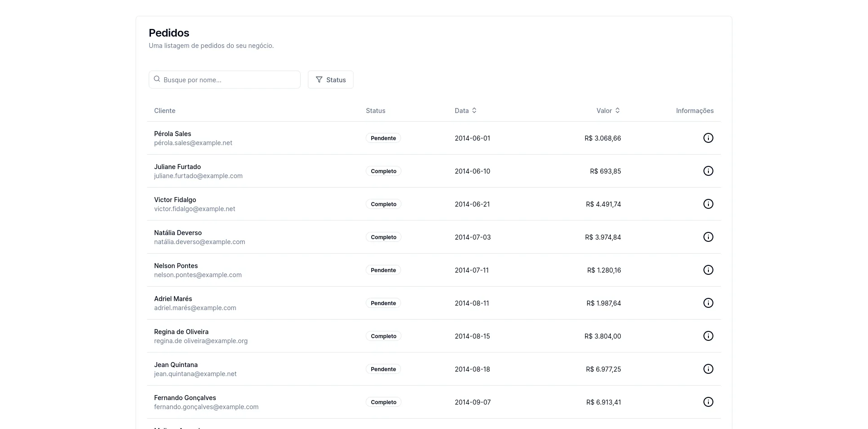Select the Victor Fidalgo name
This screenshot has height=429, width=868.
[175, 200]
